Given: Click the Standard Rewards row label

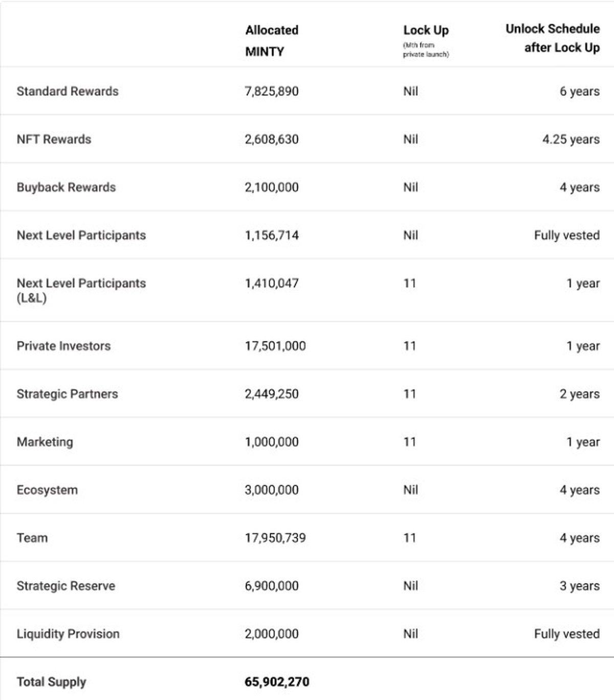Looking at the screenshot, I should [68, 91].
